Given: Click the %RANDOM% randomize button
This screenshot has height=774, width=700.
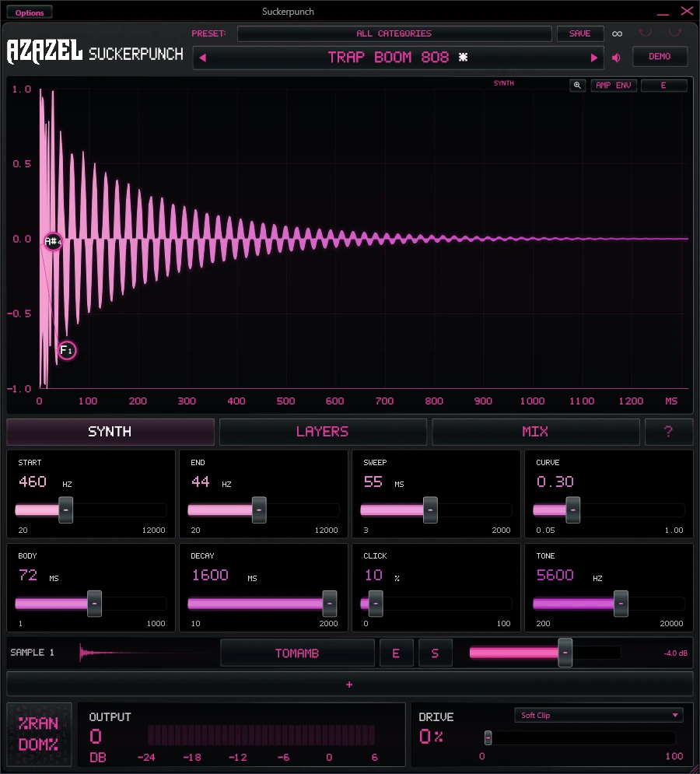Looking at the screenshot, I should 39,734.
